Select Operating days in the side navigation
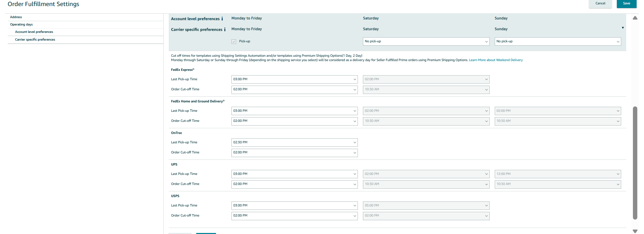This screenshot has height=234, width=644. [x=21, y=25]
